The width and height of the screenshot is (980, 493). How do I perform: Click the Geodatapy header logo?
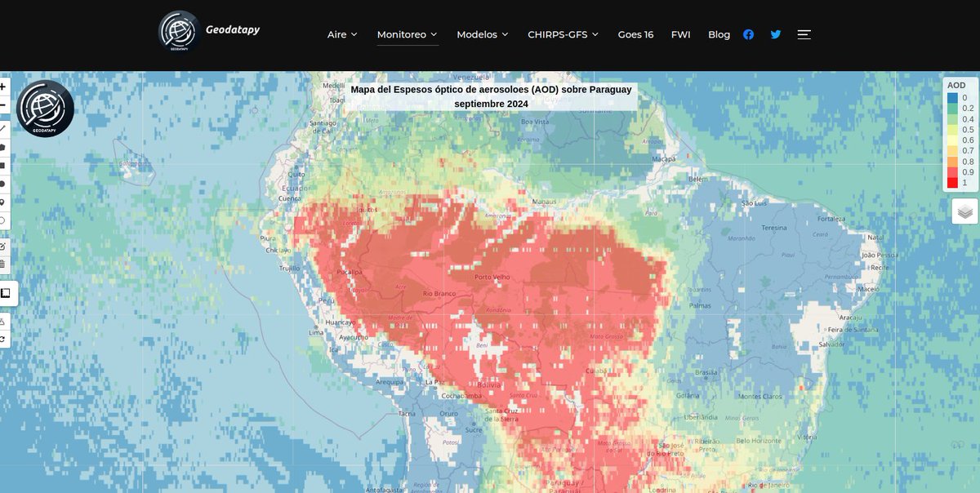(179, 32)
